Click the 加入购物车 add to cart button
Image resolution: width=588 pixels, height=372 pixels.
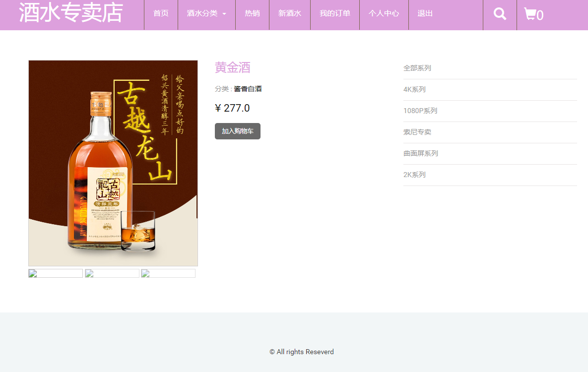(x=237, y=131)
